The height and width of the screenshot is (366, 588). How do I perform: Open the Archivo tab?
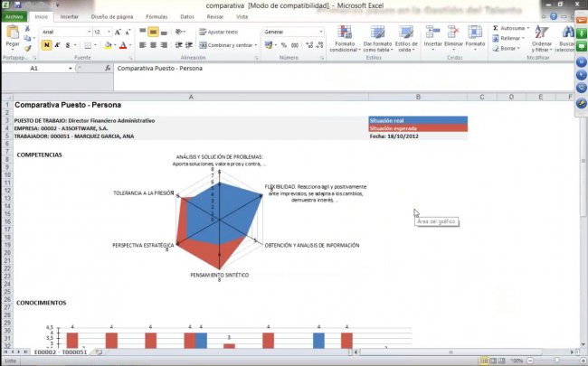(x=14, y=17)
